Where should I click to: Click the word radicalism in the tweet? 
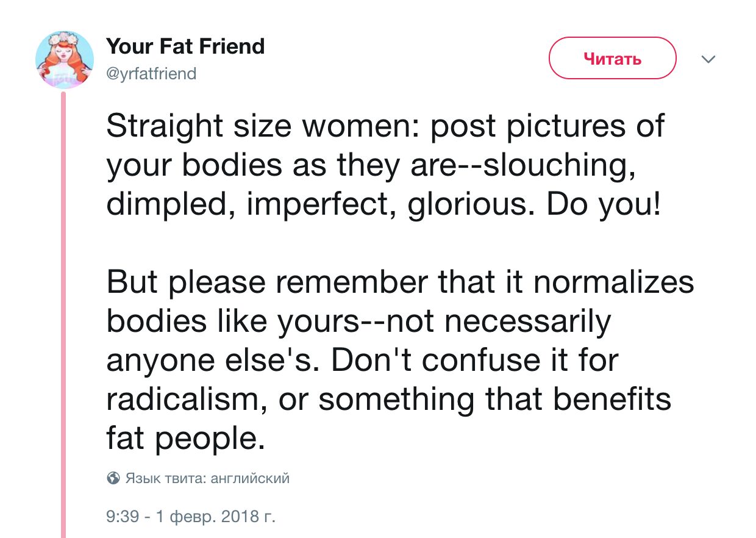pyautogui.click(x=186, y=400)
